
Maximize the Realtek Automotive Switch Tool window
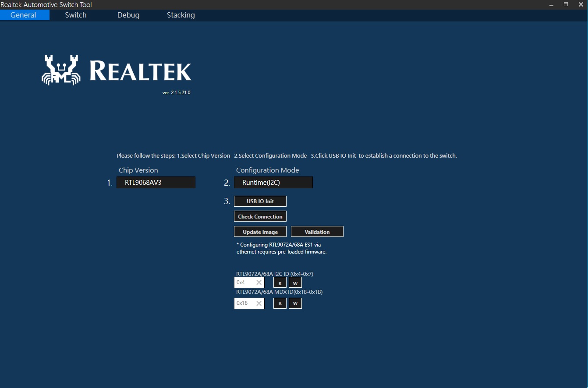coord(566,4)
